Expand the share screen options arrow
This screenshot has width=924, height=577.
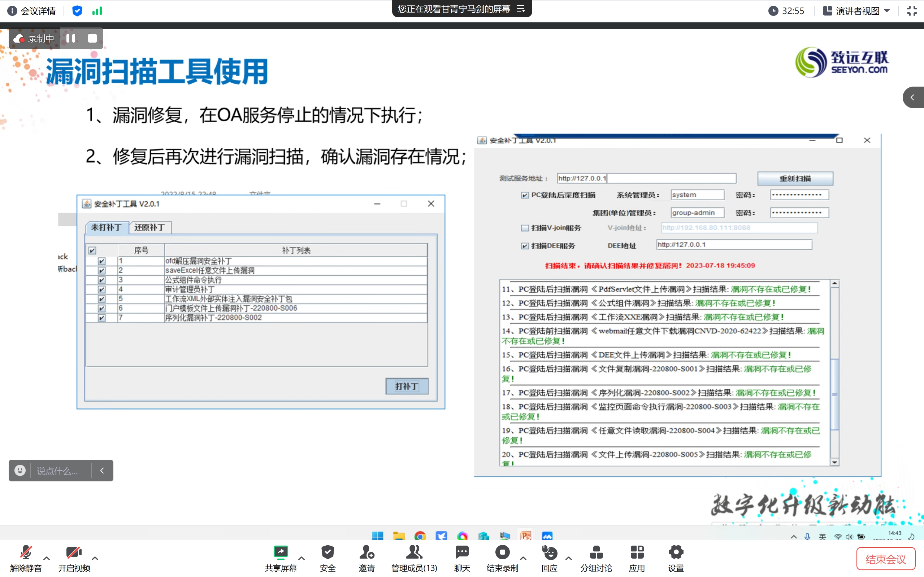tap(301, 558)
